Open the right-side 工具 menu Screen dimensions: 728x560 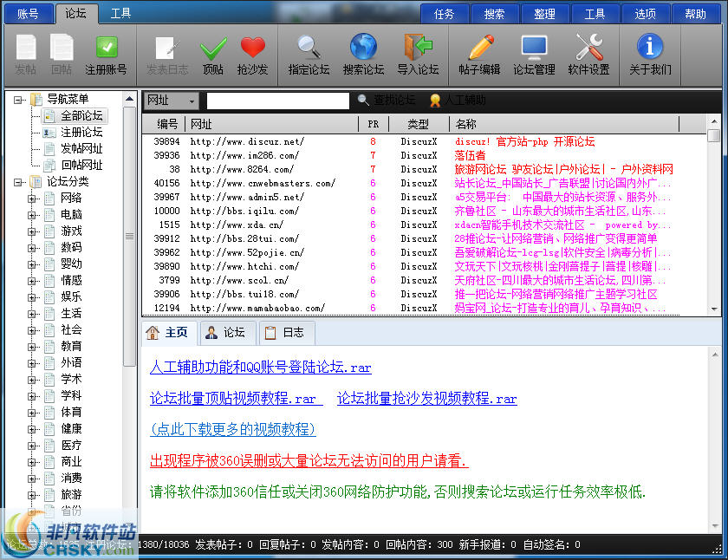595,14
